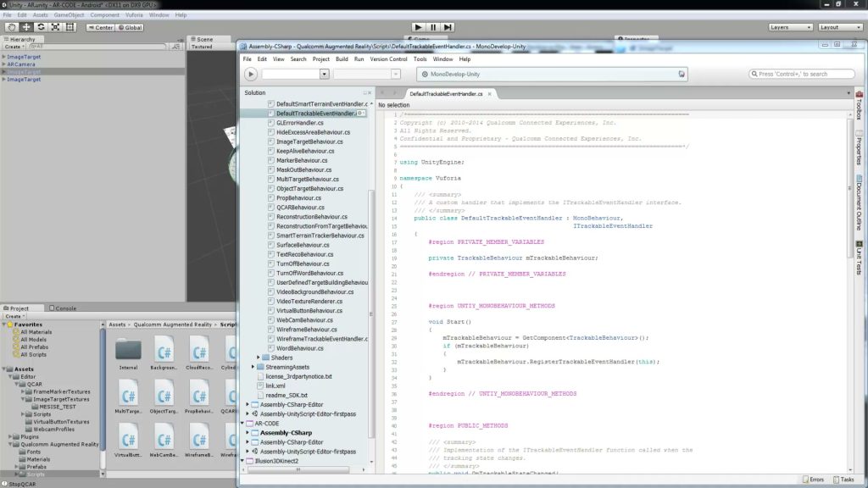Open GLErrorHandler.cs in Solution tree
Viewport: 868px width, 488px height.
(x=299, y=123)
